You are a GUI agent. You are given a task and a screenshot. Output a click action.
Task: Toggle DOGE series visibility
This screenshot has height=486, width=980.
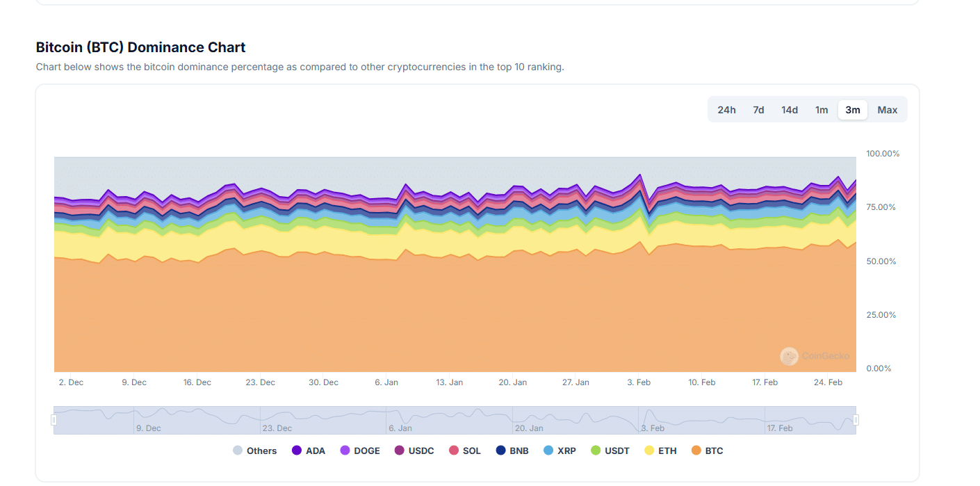(x=360, y=451)
